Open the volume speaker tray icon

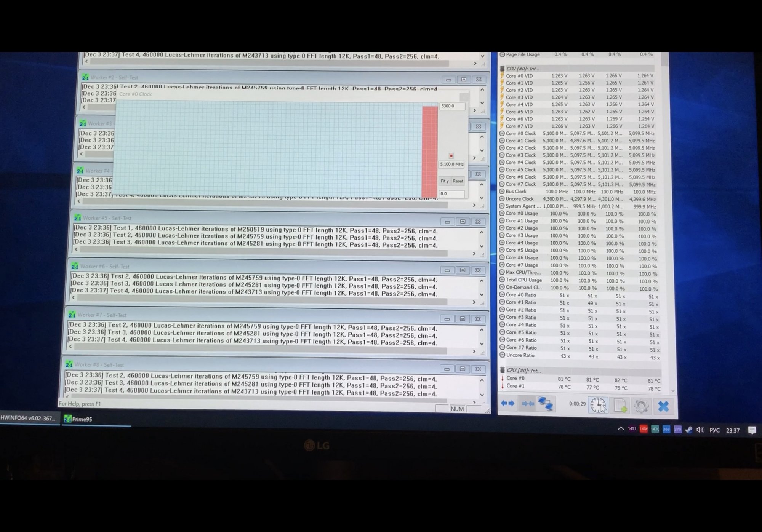pyautogui.click(x=700, y=430)
